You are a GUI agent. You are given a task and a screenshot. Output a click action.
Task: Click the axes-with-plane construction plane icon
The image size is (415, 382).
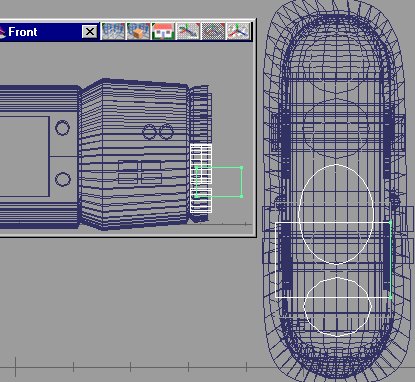click(188, 32)
